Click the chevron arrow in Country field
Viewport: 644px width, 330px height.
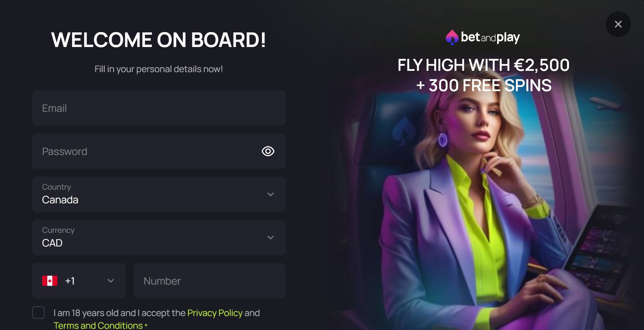[x=270, y=194]
